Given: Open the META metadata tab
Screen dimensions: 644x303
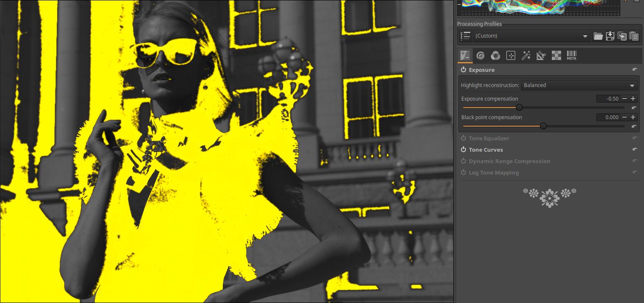Looking at the screenshot, I should [x=571, y=55].
